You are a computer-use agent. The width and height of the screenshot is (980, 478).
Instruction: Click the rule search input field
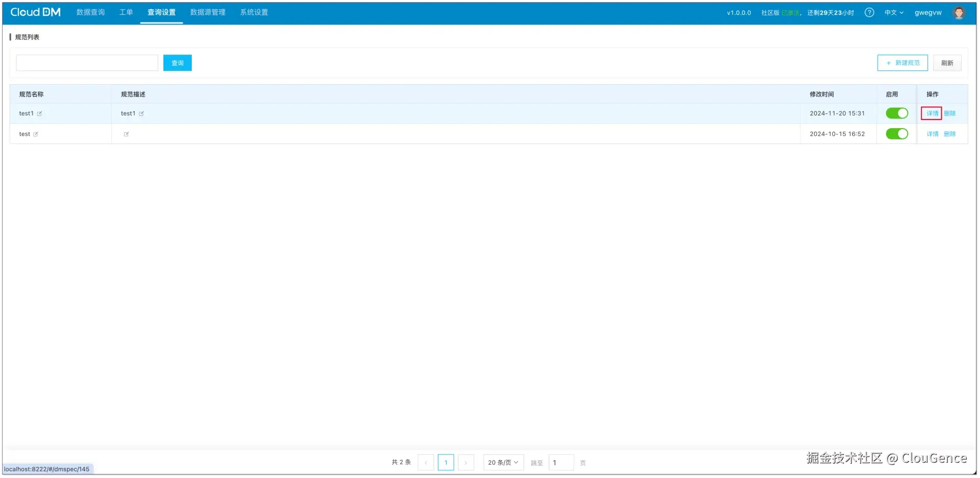click(87, 63)
